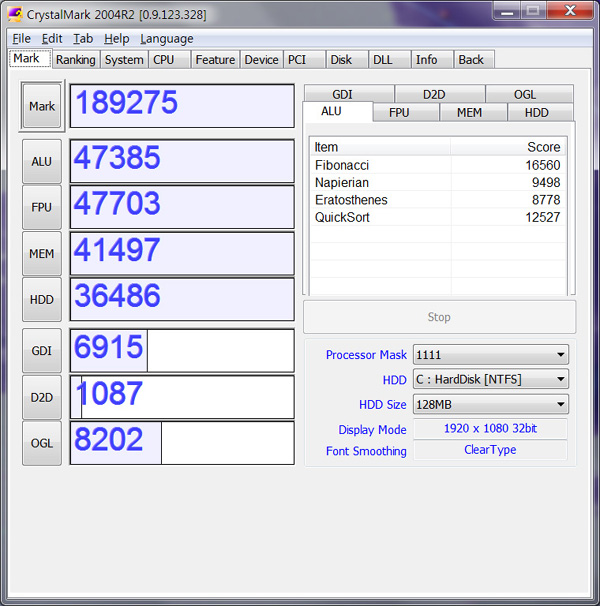Image resolution: width=600 pixels, height=606 pixels.
Task: Minimize the CrystalMark window
Action: click(x=507, y=10)
